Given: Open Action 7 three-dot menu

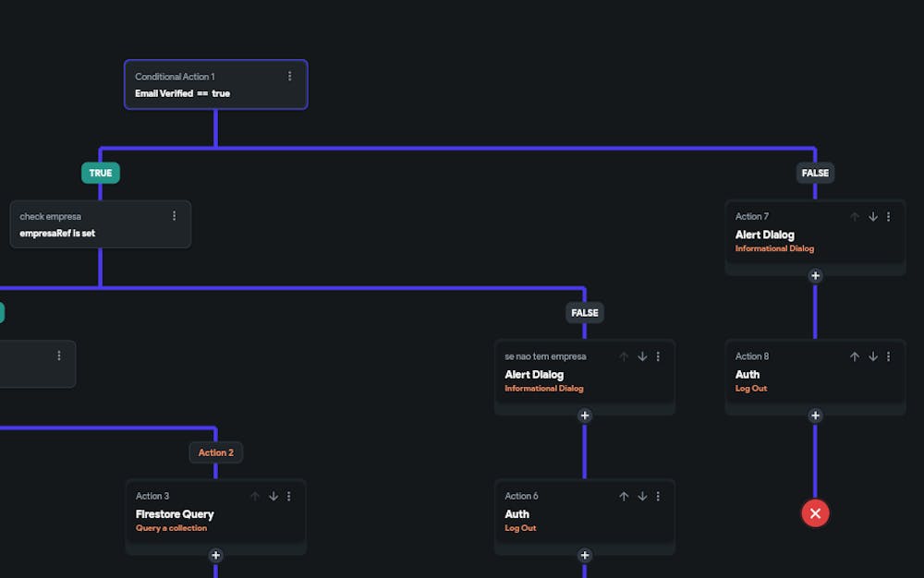Looking at the screenshot, I should coord(889,217).
